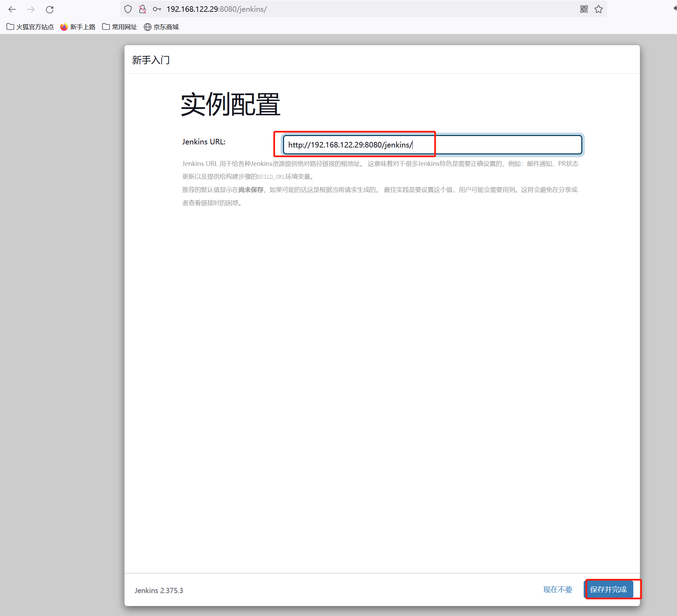
Task: Go back to the previous page
Action: [x=12, y=9]
